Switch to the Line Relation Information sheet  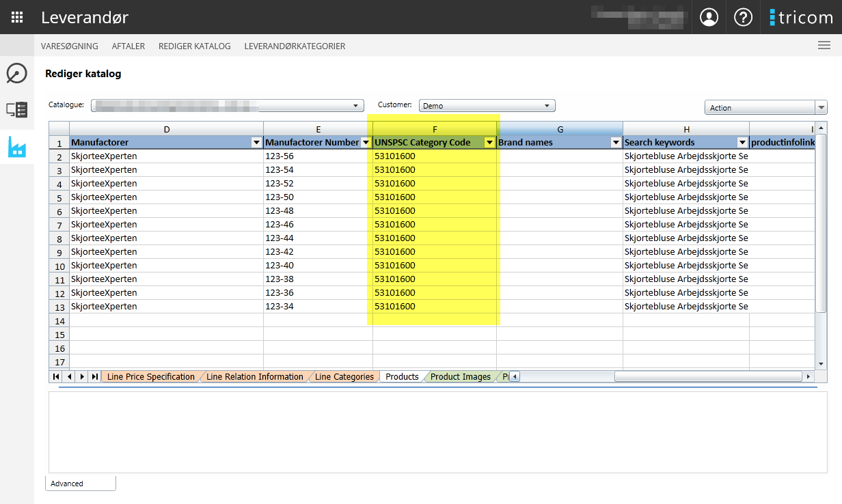[x=255, y=376]
